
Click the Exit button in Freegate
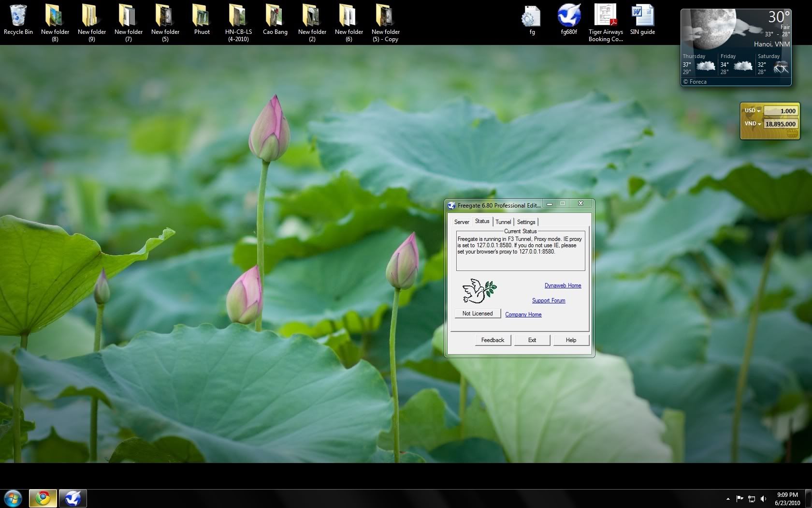coord(532,340)
